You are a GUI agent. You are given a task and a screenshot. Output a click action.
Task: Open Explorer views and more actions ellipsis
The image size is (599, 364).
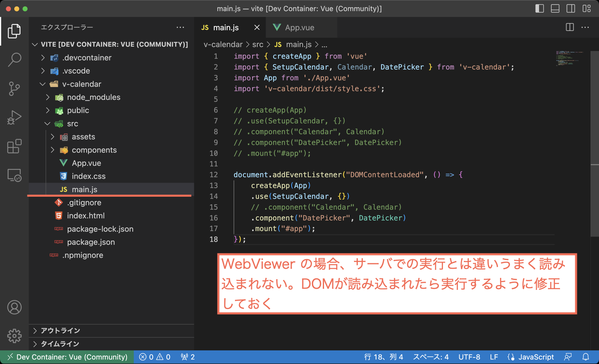coord(180,27)
